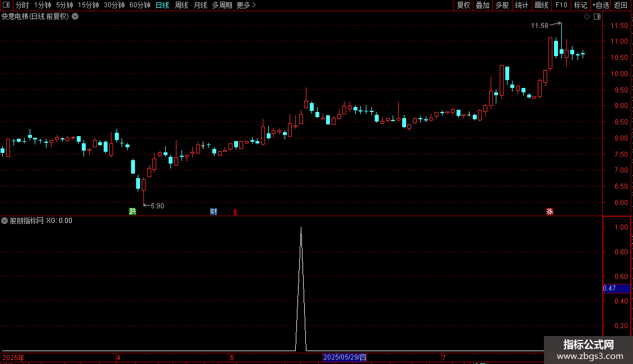Click the 2025年 label on time axis
633x364 pixels.
click(13, 357)
